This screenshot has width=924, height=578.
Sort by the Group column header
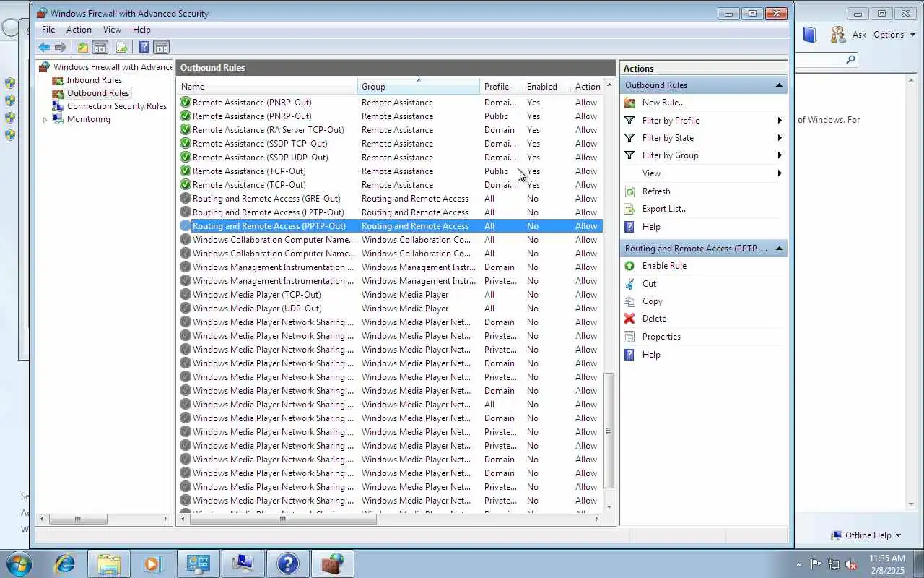click(x=419, y=87)
